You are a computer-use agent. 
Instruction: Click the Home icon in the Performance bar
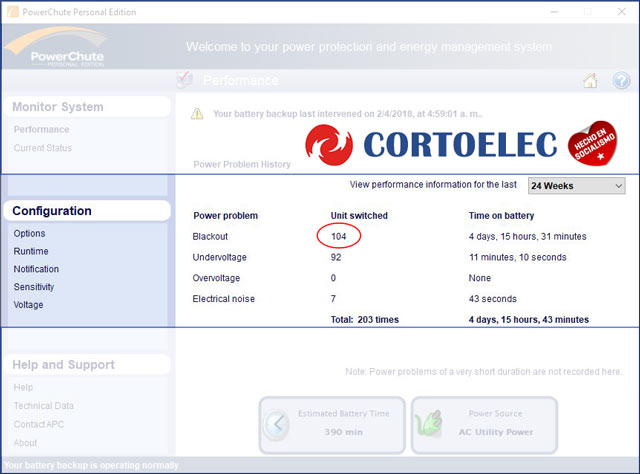pos(590,80)
